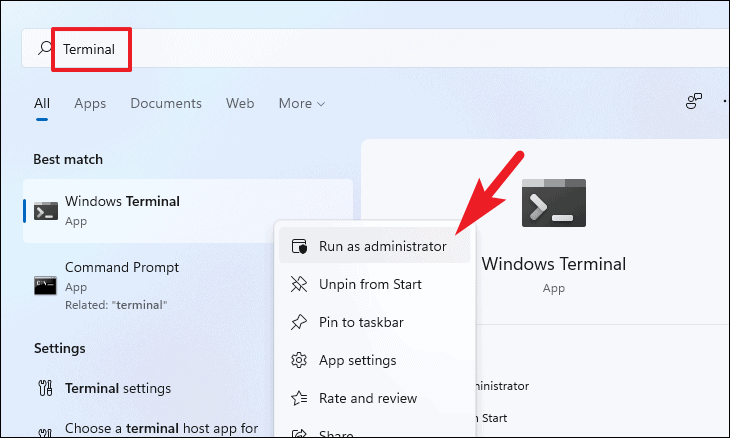Expand the More dropdown
The height and width of the screenshot is (438, 730).
(x=302, y=103)
